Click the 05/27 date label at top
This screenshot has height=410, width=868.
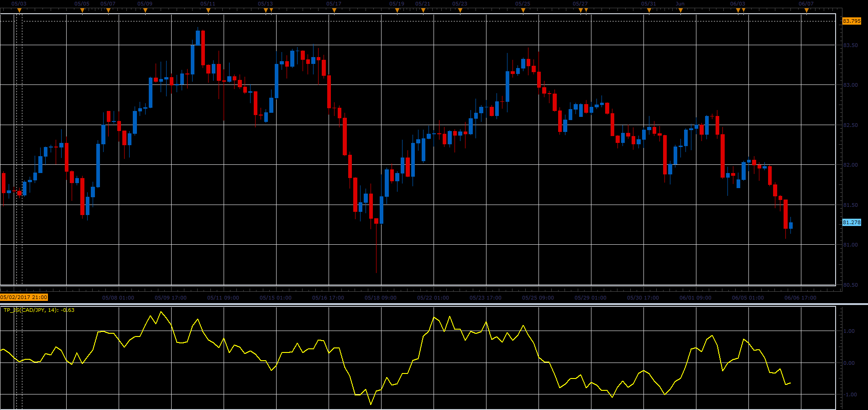[x=580, y=4]
